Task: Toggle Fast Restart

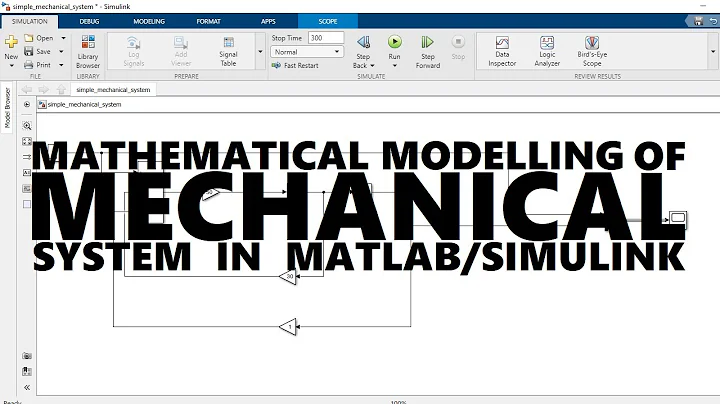Action: tap(295, 65)
